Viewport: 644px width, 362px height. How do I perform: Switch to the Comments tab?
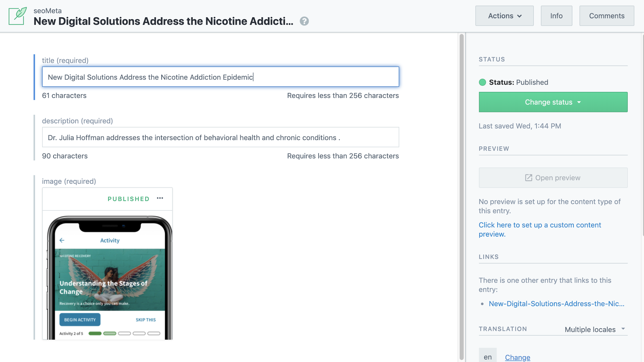pyautogui.click(x=606, y=16)
